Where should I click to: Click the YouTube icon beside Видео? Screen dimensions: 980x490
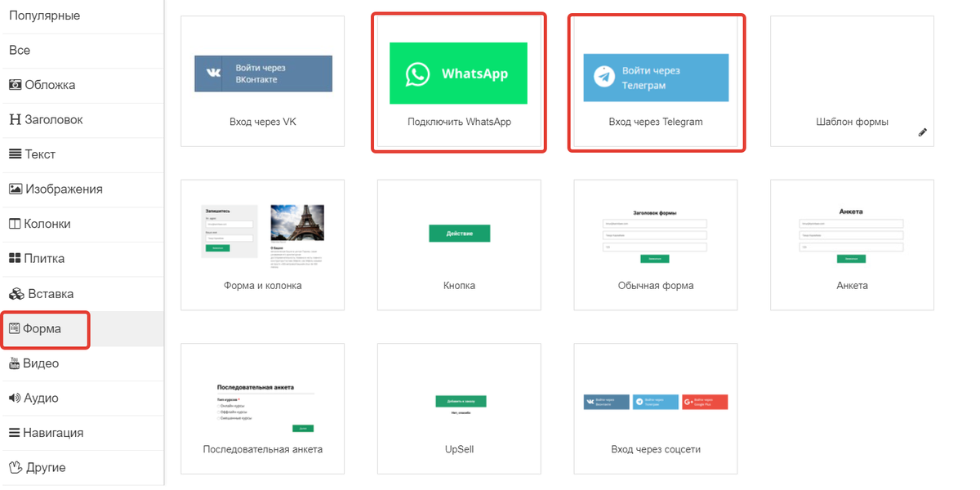15,363
